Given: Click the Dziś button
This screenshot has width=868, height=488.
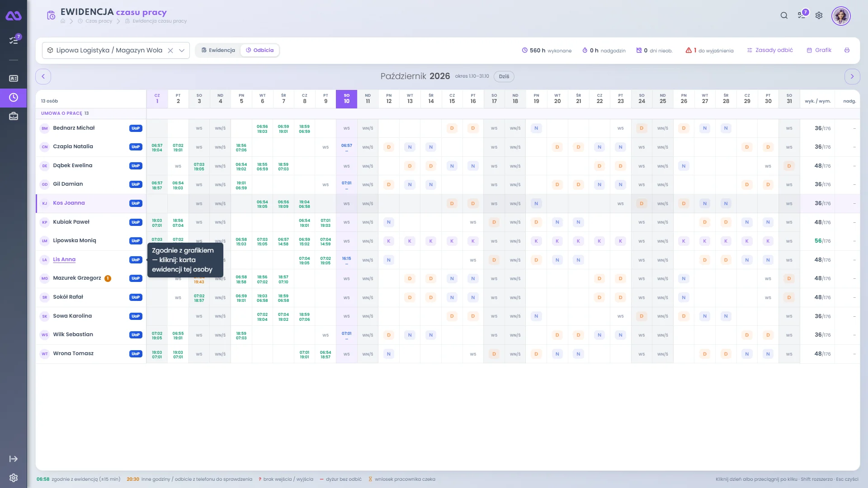Looking at the screenshot, I should point(504,76).
